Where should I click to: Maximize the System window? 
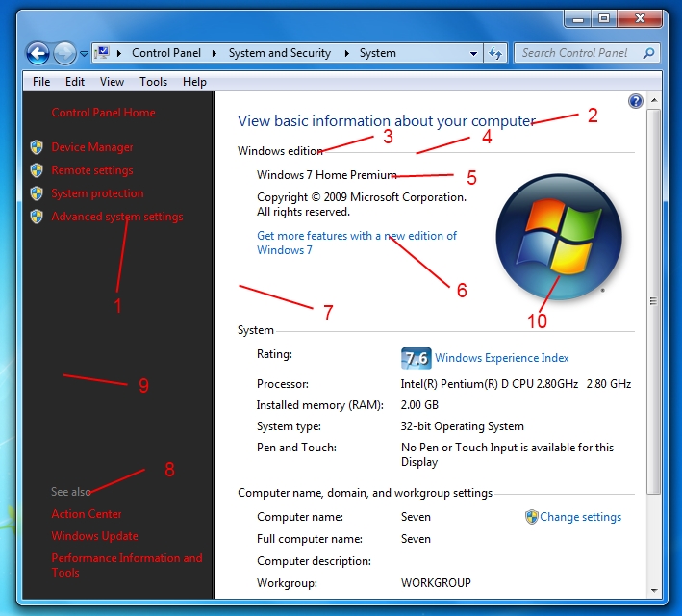coord(604,18)
